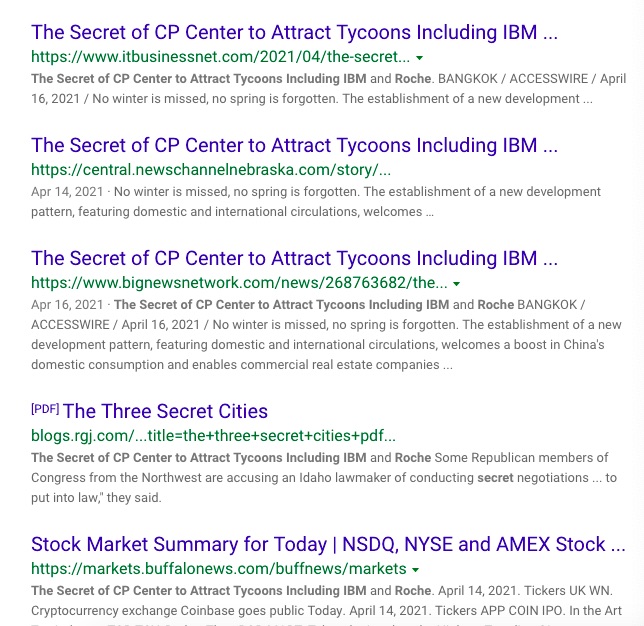Screen dimensions: 644x626
Task: Open the headline above the itbusinessnet.com URL
Action: pyautogui.click(x=294, y=32)
